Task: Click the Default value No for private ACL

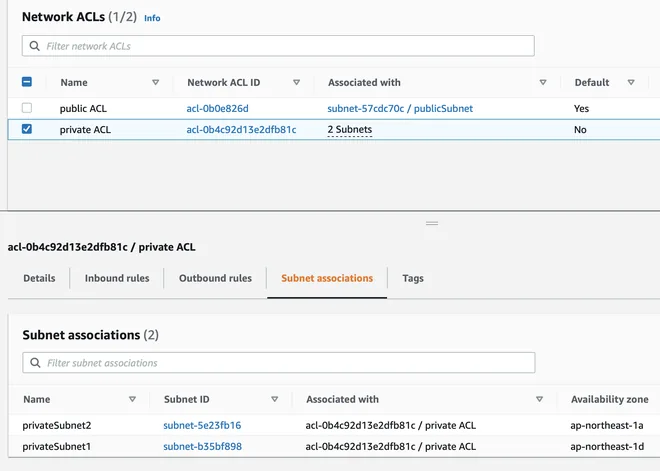Action: coord(580,130)
